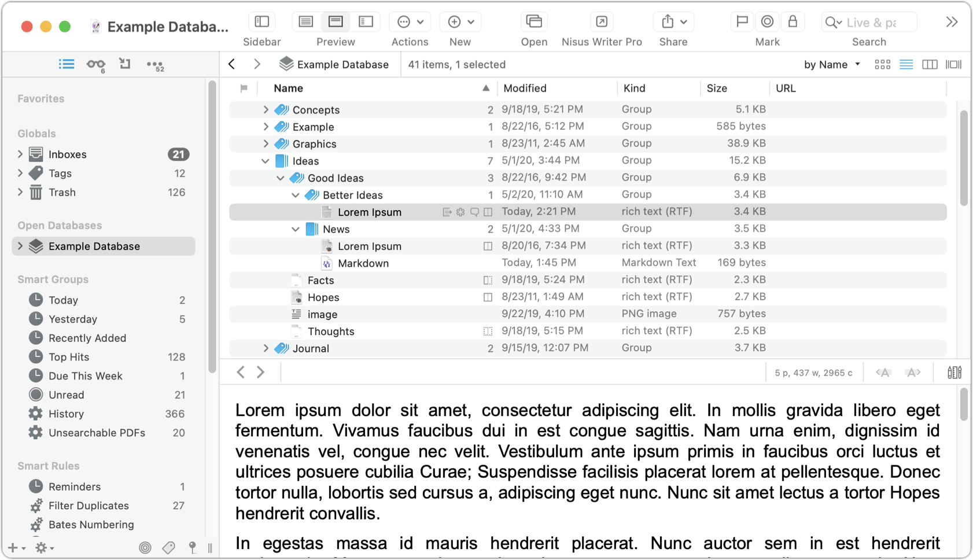Click the gear icon on selected Lorem Ipsum row

pyautogui.click(x=460, y=212)
